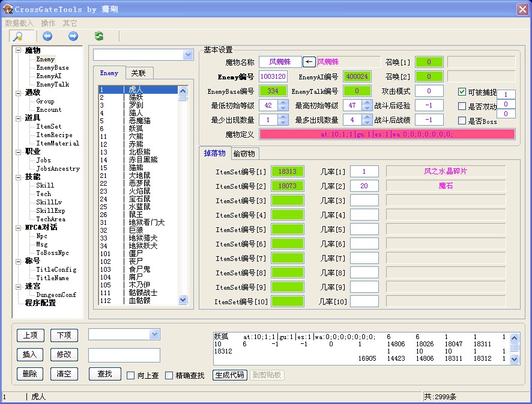The width and height of the screenshot is (532, 404).
Task: Collapse the 魔物 tree node
Action: (x=19, y=51)
